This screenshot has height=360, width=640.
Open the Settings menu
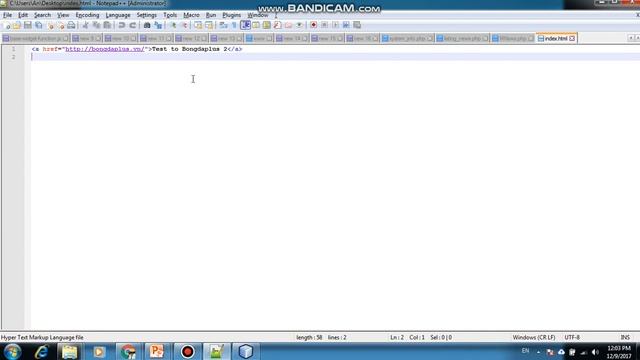(x=147, y=15)
